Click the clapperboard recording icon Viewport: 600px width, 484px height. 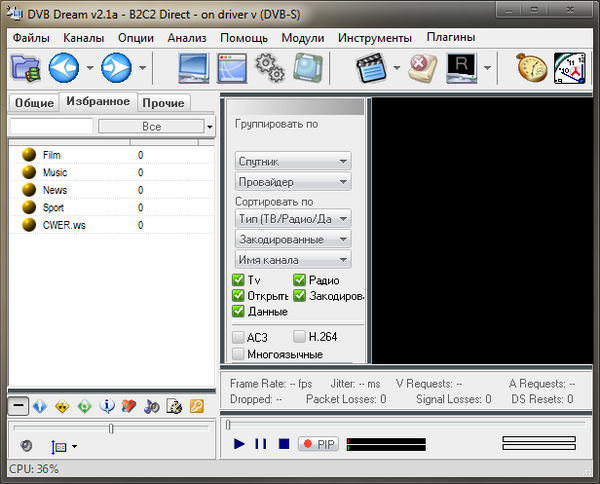[372, 68]
